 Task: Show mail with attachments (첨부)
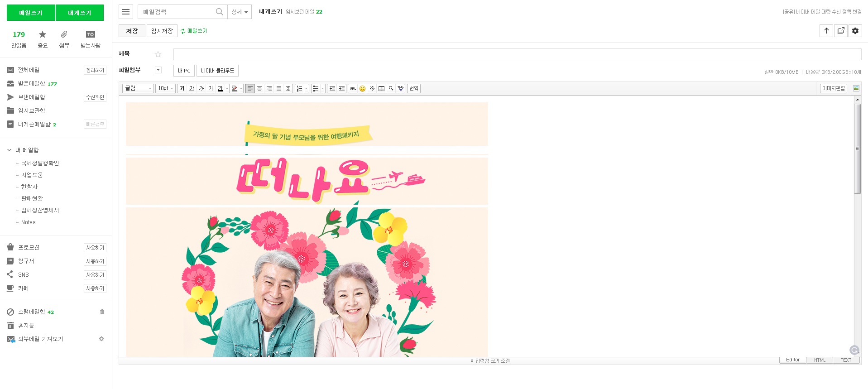click(64, 39)
